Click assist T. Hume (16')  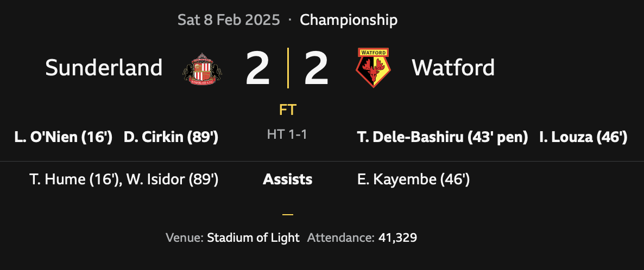(75, 179)
